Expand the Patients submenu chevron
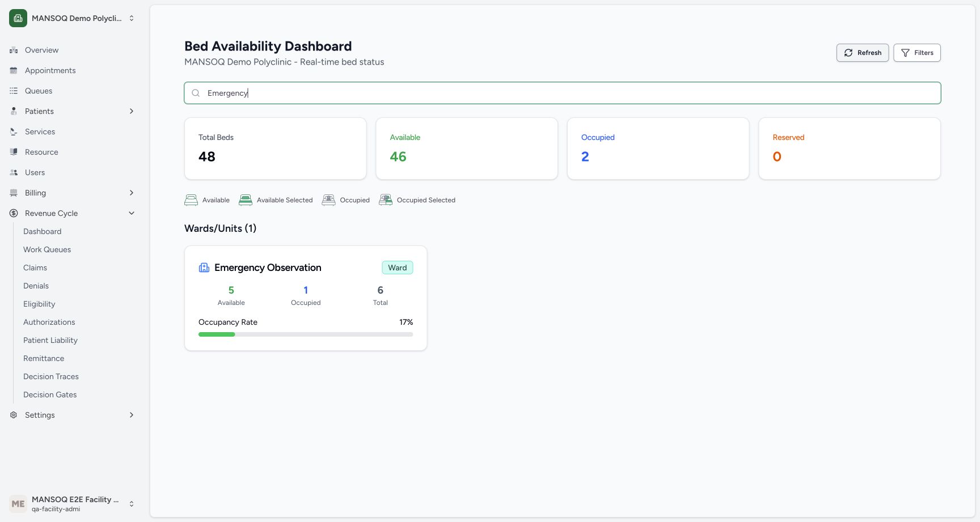 coord(132,111)
